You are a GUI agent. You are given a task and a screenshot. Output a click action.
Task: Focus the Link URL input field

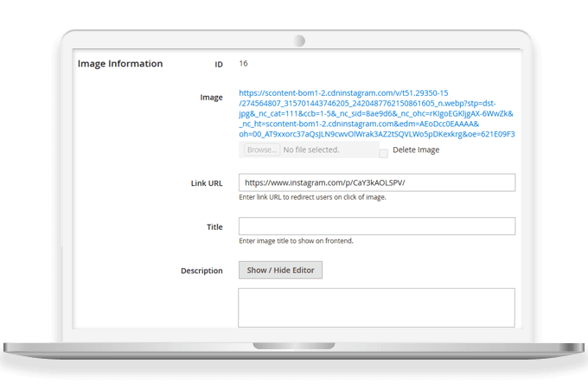pos(376,182)
